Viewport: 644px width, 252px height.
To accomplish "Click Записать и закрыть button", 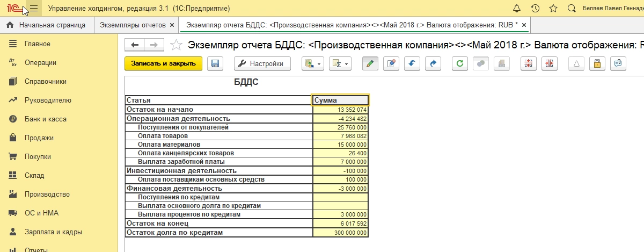I will click(164, 63).
